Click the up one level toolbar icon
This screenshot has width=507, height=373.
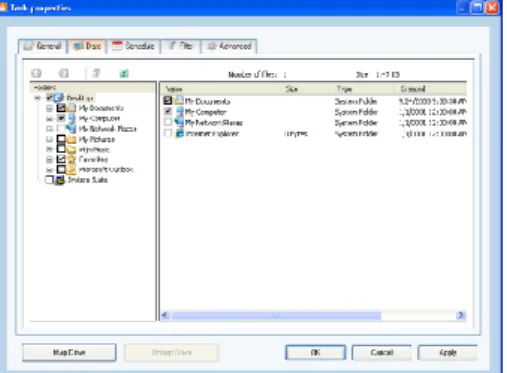[96, 73]
